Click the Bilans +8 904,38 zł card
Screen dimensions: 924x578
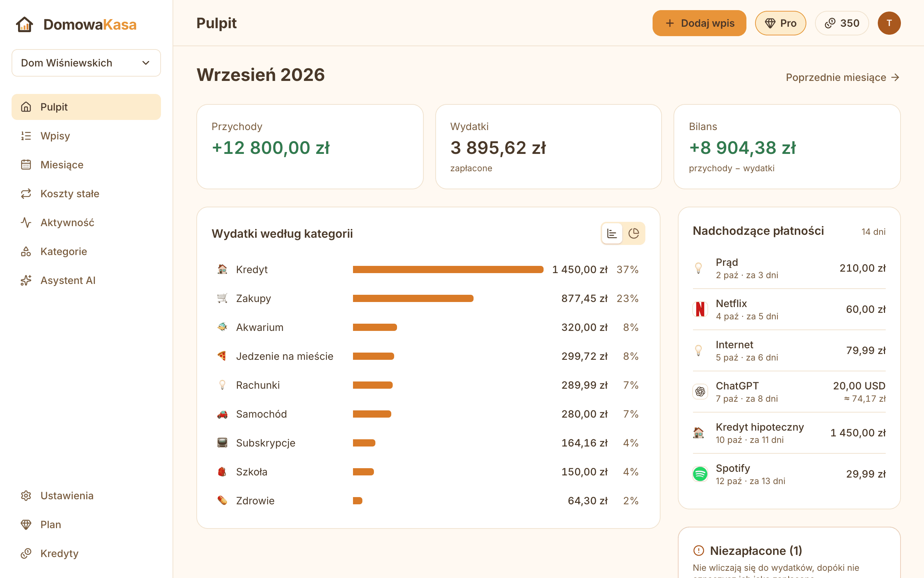tap(787, 147)
